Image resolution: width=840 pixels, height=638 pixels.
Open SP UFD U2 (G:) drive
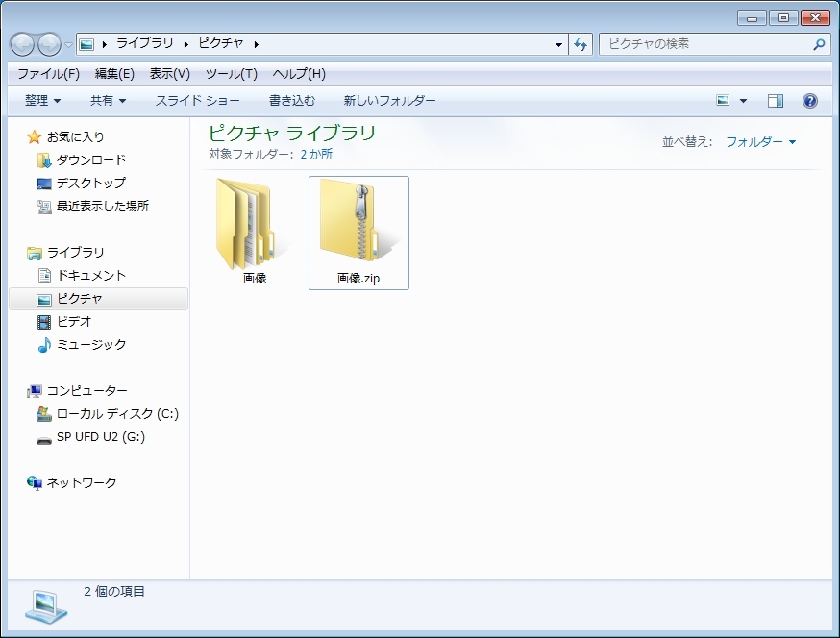pyautogui.click(x=101, y=436)
